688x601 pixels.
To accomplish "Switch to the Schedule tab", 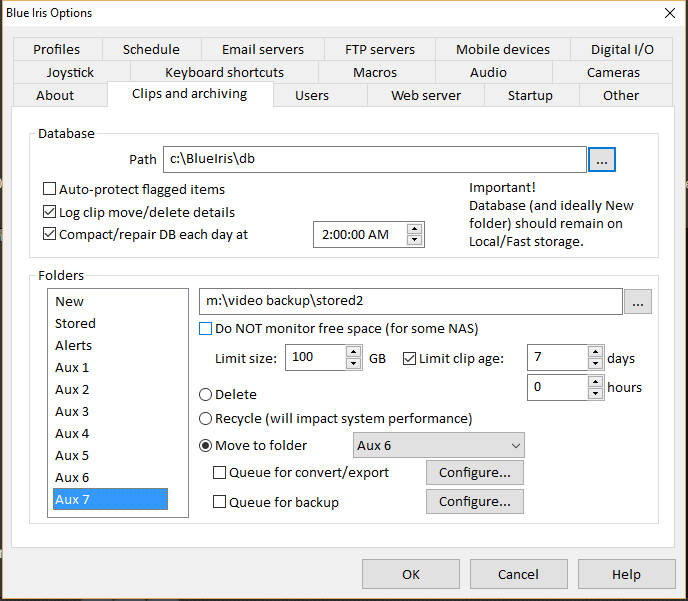I will [x=151, y=49].
